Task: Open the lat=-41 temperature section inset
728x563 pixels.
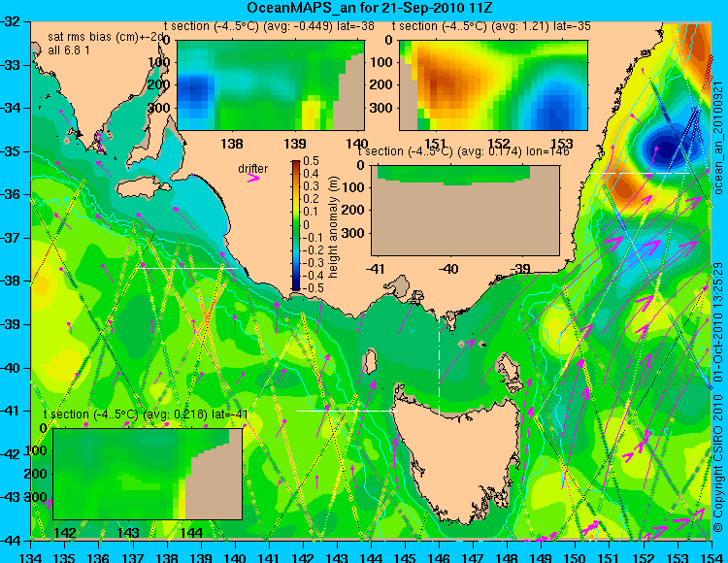Action: (148, 474)
